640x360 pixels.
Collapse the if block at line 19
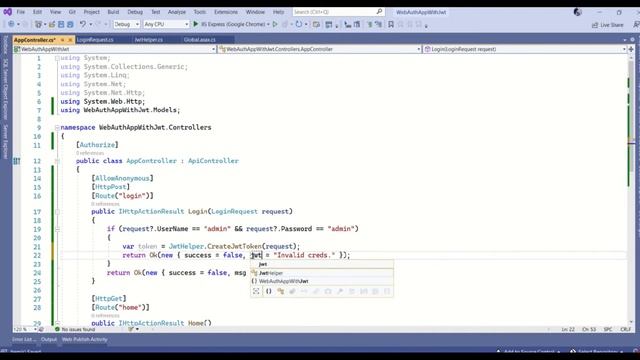[x=57, y=229]
